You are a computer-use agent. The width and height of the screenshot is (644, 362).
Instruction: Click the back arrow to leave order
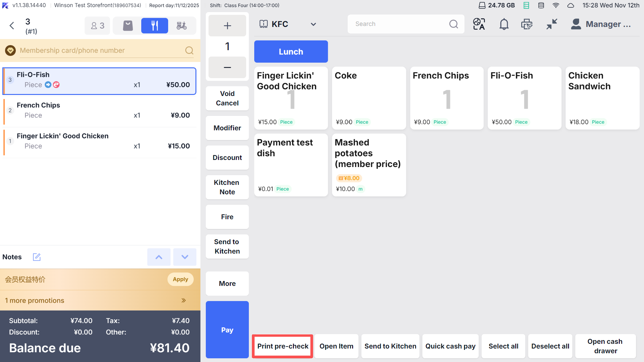12,26
